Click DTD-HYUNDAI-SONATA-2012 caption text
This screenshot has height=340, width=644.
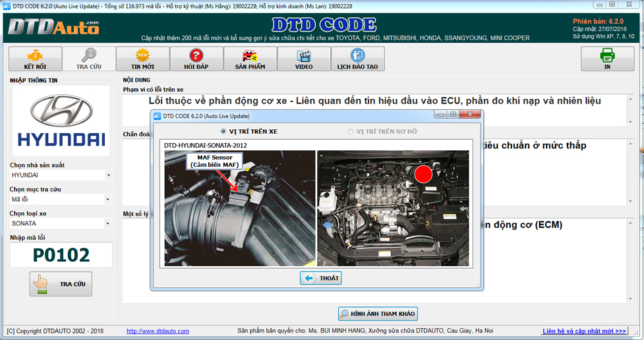(x=206, y=146)
